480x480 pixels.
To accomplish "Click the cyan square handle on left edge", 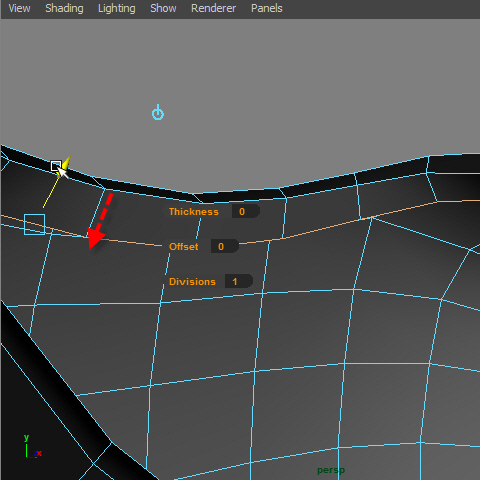I will (x=34, y=224).
